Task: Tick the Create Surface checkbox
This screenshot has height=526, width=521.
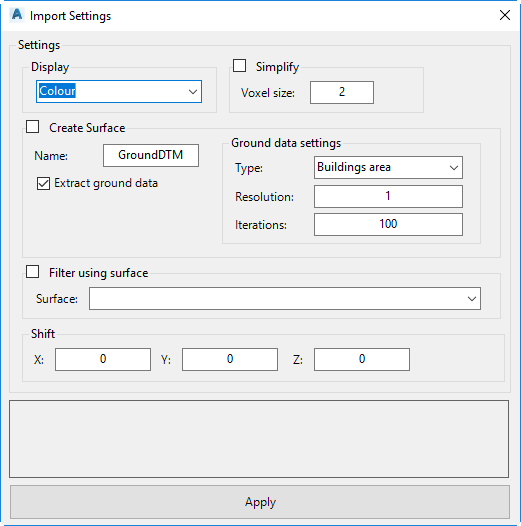Action: point(33,127)
